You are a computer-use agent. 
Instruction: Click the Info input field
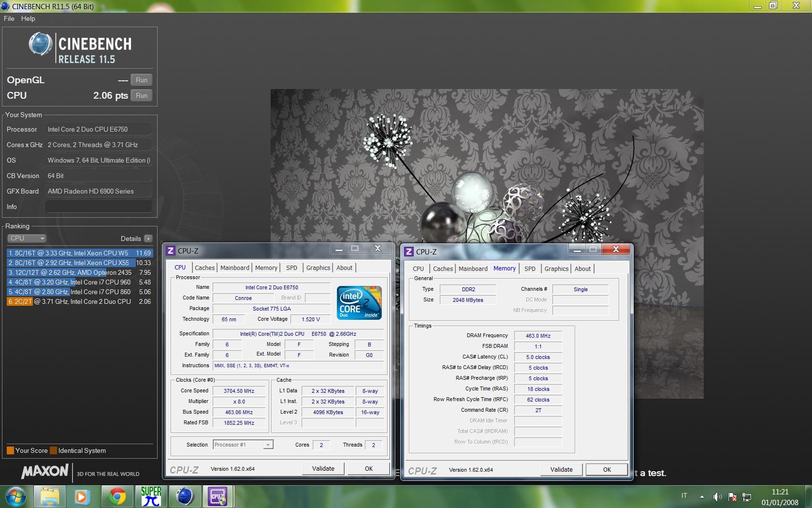(x=99, y=207)
